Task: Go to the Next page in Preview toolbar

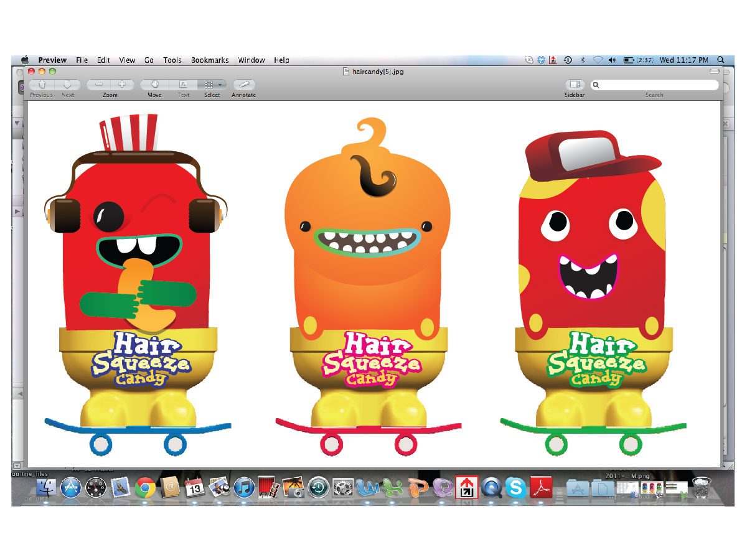Action: (x=68, y=84)
